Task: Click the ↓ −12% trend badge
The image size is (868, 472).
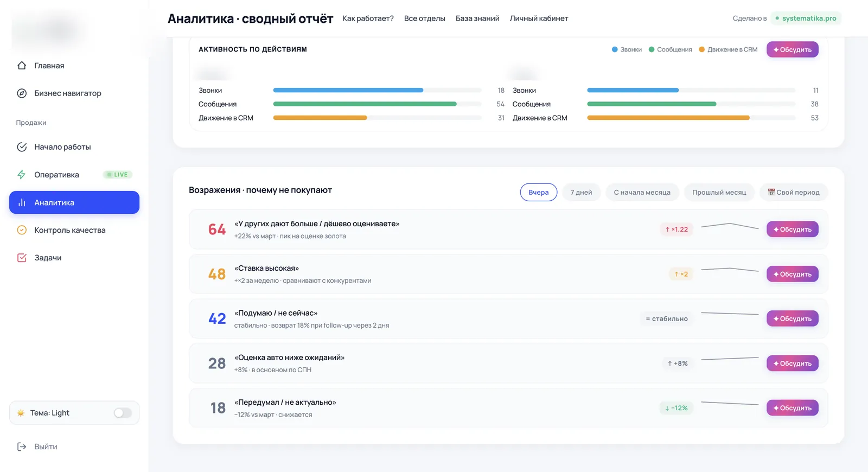Action: pyautogui.click(x=676, y=408)
